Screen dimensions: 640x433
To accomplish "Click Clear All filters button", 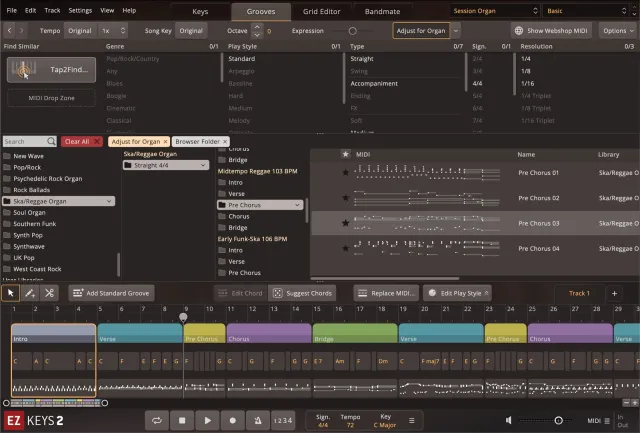I will [81, 141].
